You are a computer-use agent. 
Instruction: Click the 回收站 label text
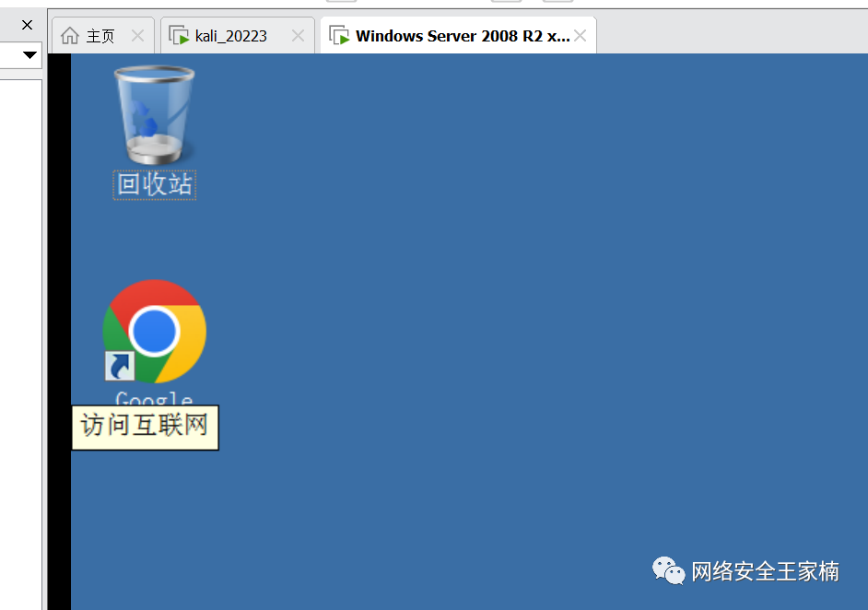click(155, 184)
